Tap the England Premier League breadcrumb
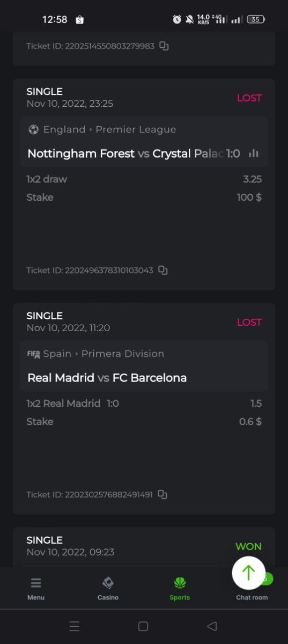The height and width of the screenshot is (644, 288). coord(109,129)
